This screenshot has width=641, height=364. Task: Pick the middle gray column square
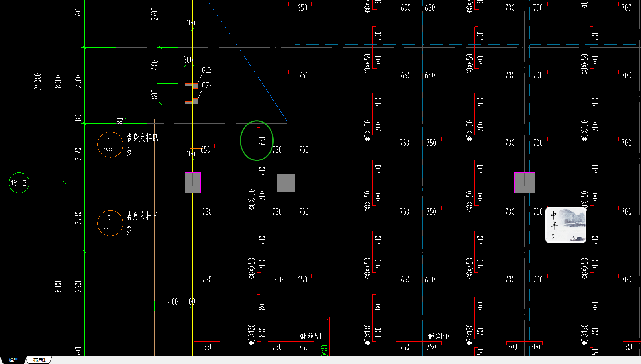pos(286,183)
